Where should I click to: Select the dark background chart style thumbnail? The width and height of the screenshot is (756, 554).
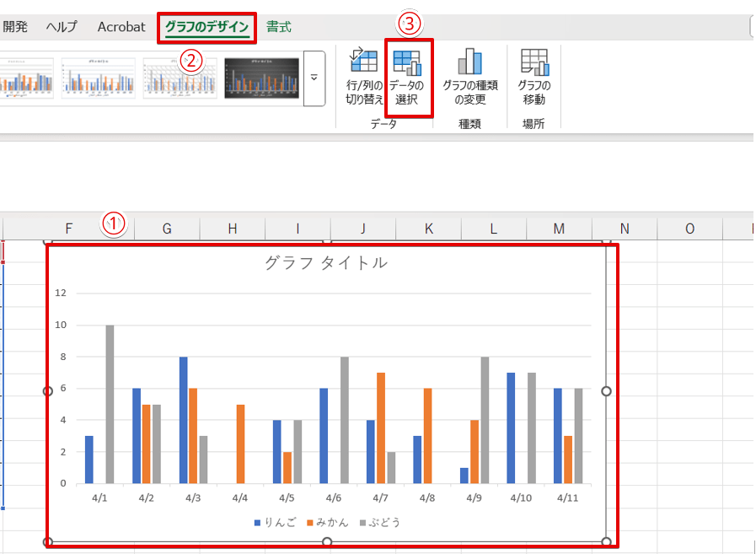[261, 78]
